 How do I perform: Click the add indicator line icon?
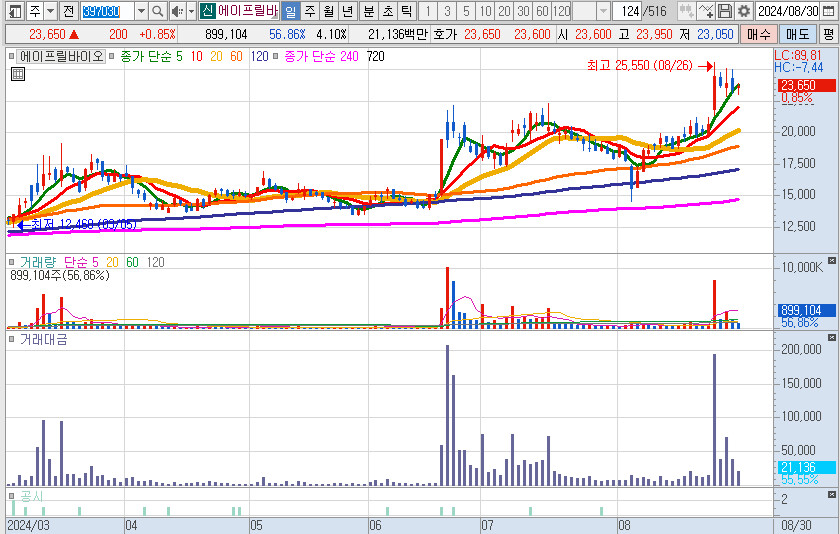pos(705,11)
